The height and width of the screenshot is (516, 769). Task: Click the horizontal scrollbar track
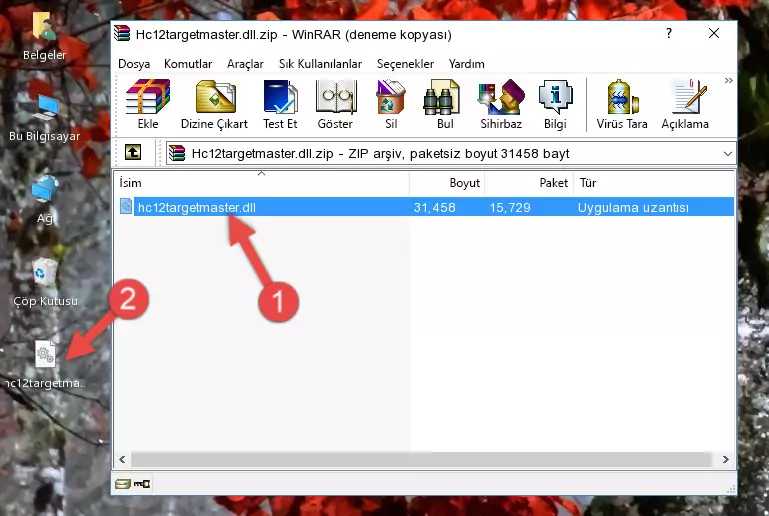[421, 460]
